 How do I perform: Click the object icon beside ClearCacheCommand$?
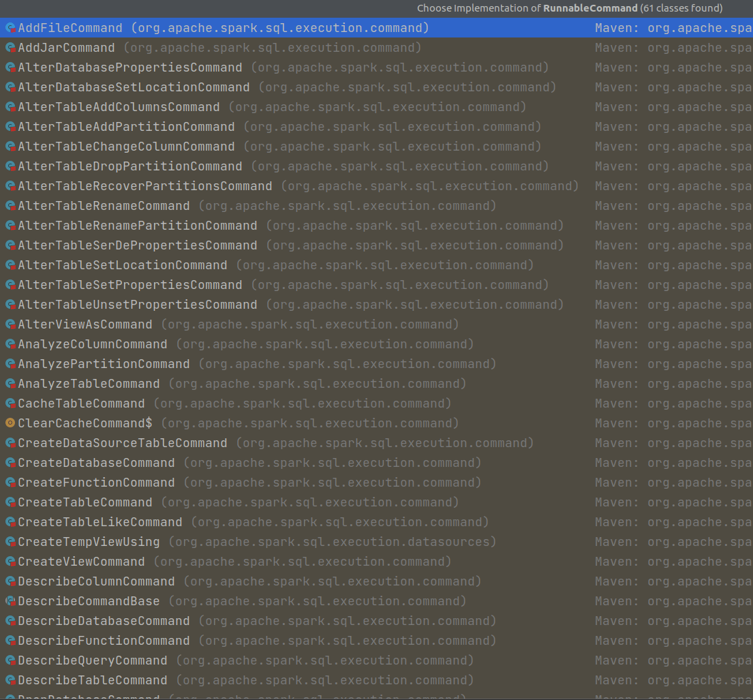[x=10, y=423]
